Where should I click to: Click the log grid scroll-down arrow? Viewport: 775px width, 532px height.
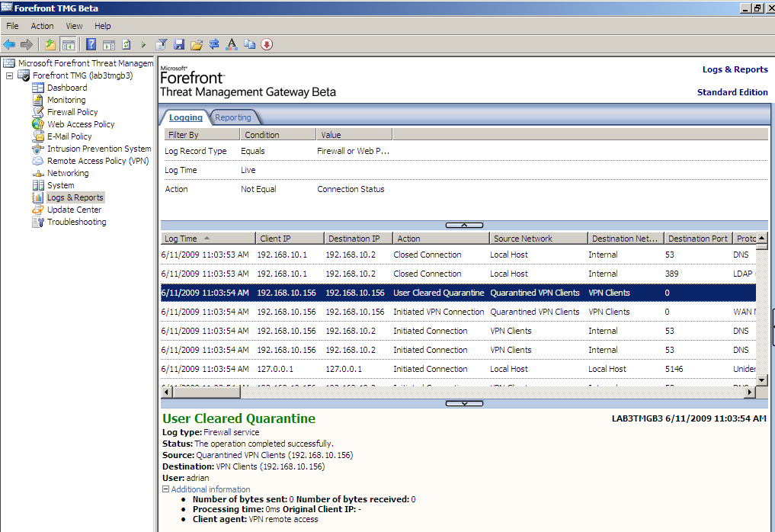(x=761, y=380)
